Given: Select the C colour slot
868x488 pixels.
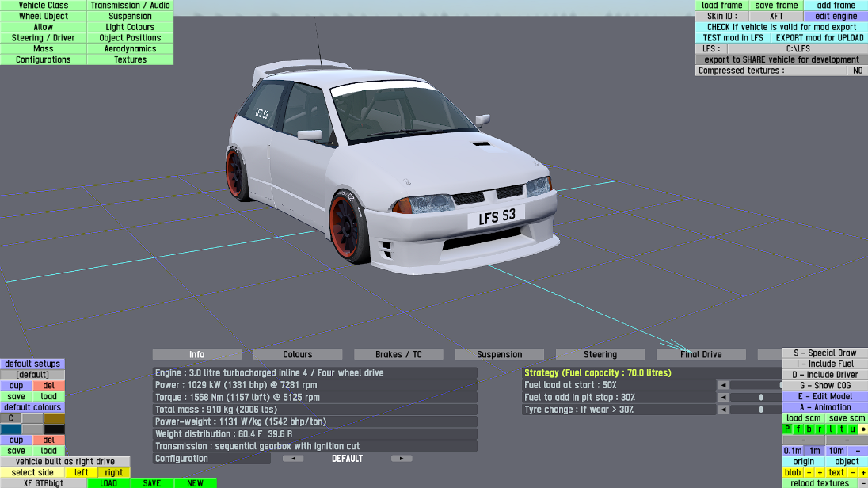Looking at the screenshot, I should 10,418.
